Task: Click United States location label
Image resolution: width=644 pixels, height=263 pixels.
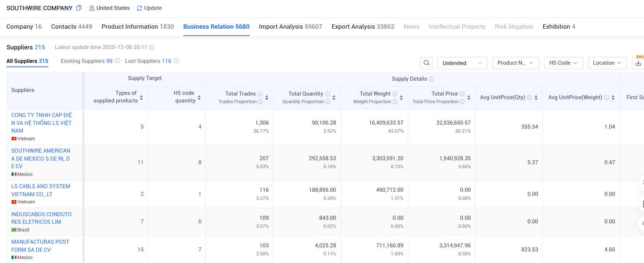Action: pos(113,8)
